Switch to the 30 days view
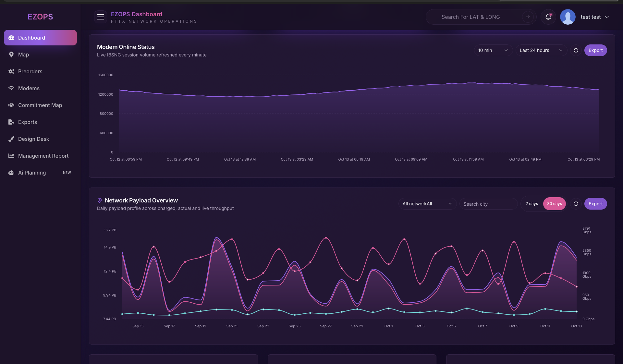Screen dimensions: 623x364 (554, 204)
